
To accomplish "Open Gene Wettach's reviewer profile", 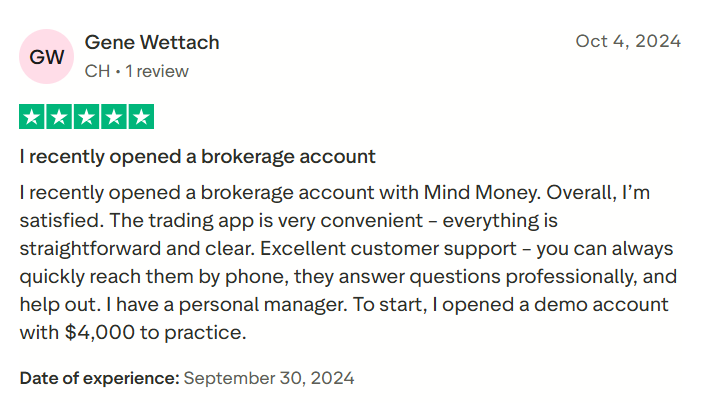I will coord(152,42).
